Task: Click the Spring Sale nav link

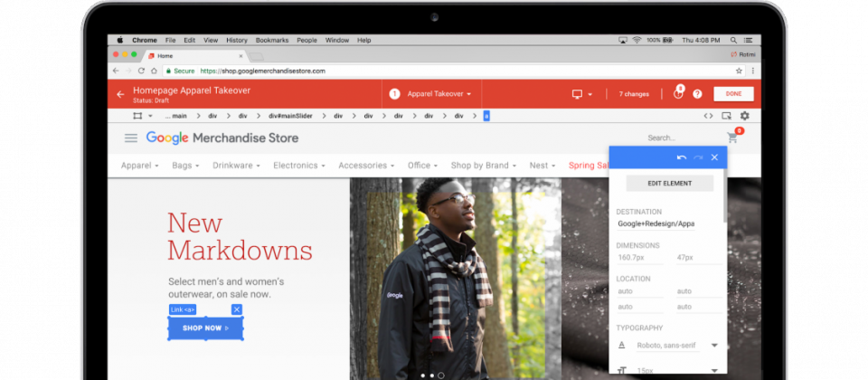Action: (x=589, y=165)
